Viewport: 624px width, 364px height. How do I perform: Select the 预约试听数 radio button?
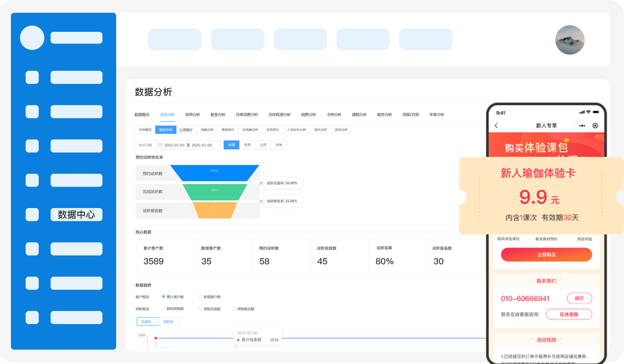(164, 309)
